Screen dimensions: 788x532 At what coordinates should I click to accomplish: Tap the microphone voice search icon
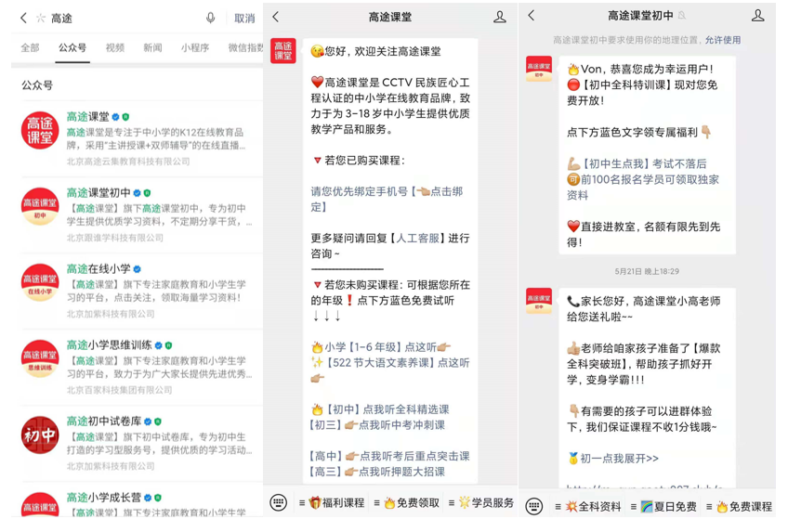click(x=211, y=18)
